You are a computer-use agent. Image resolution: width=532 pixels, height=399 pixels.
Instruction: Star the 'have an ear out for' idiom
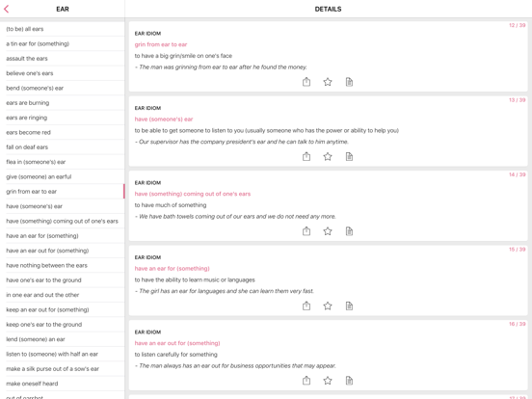(x=328, y=381)
